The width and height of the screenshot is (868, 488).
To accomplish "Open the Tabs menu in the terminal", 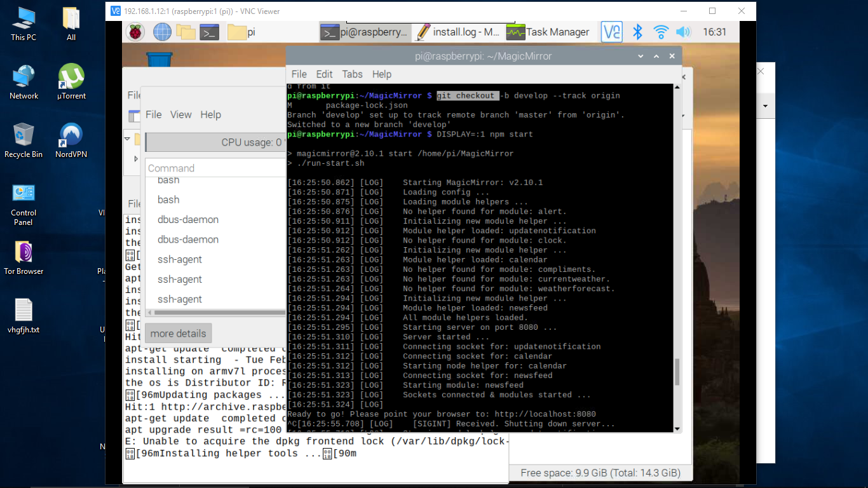I will [x=352, y=74].
